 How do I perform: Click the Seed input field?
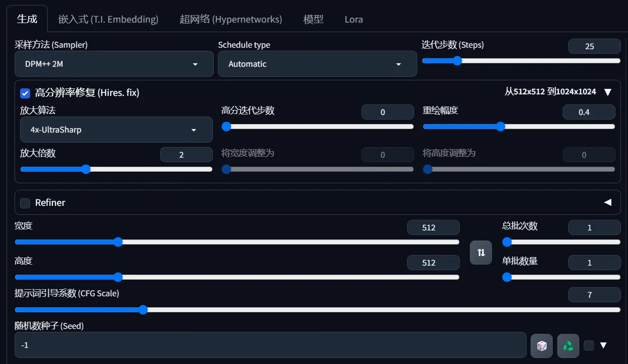coord(270,345)
